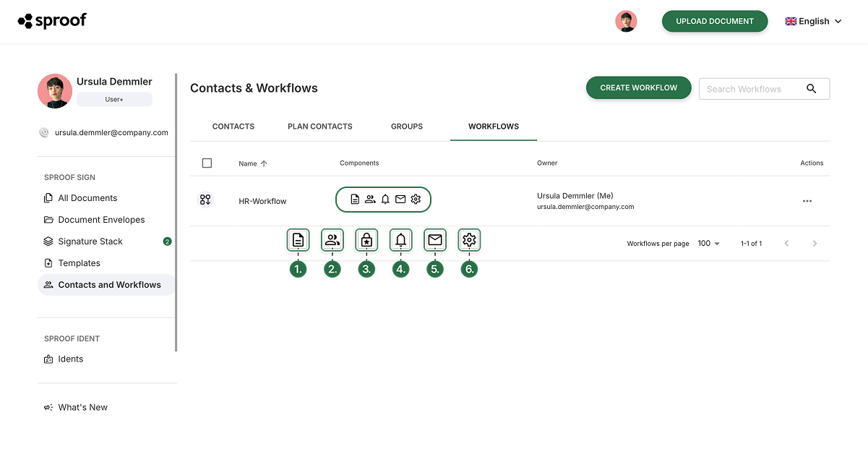Click the Owner column header

(x=547, y=163)
